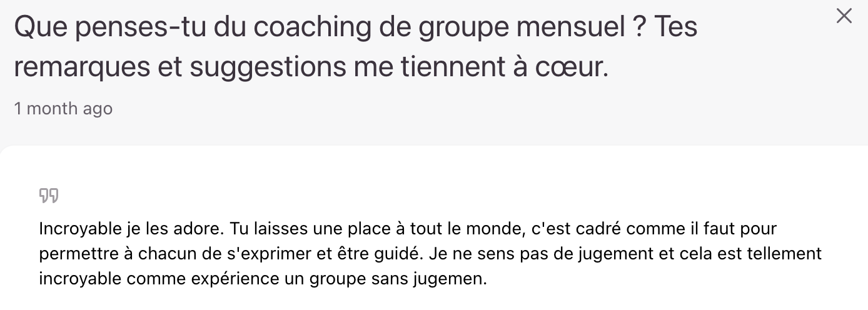This screenshot has width=868, height=310.
Task: Close the testimonial panel with the X
Action: pos(844,16)
